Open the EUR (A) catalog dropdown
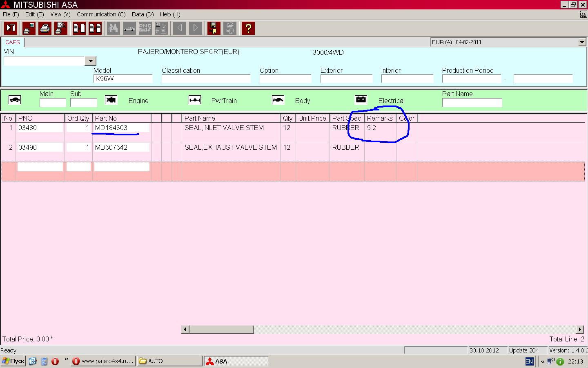 [x=582, y=42]
